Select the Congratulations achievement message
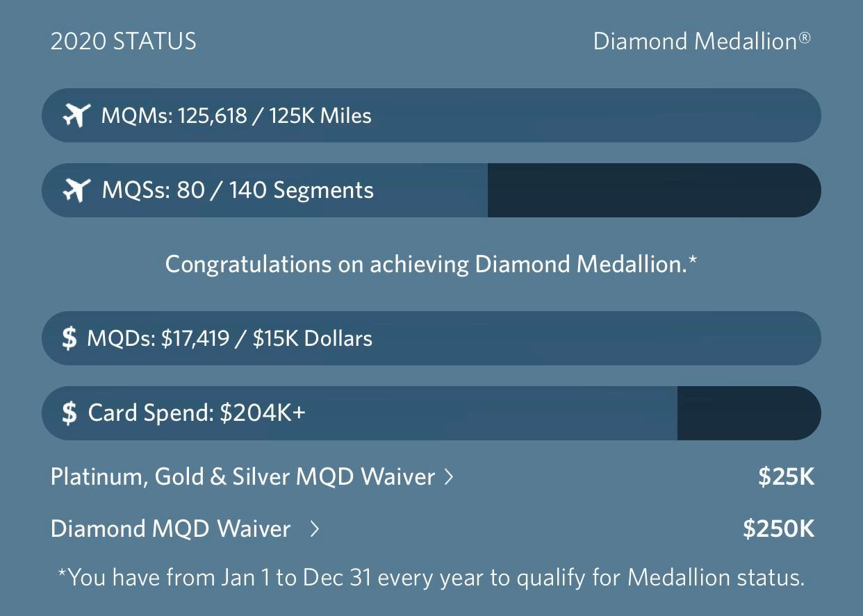 (x=431, y=264)
